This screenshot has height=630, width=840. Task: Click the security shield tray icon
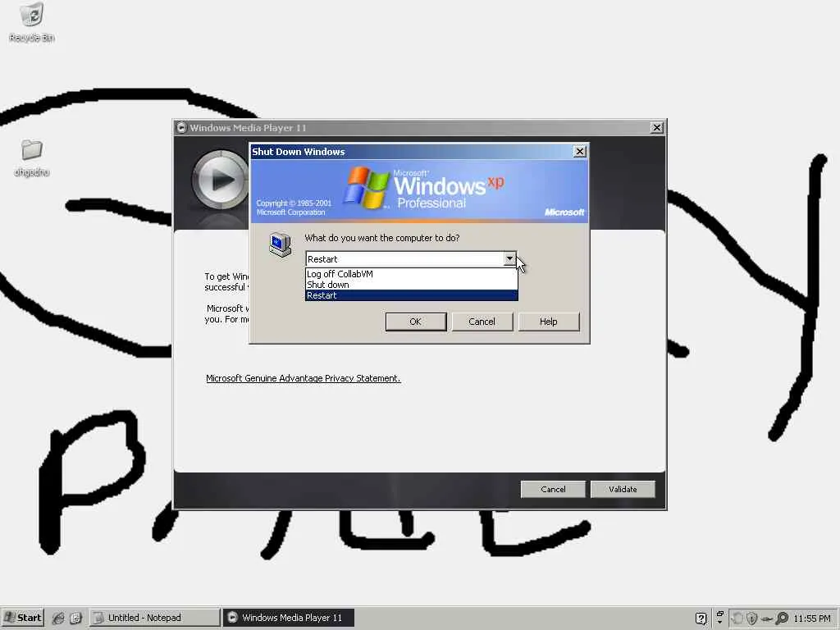pyautogui.click(x=751, y=619)
